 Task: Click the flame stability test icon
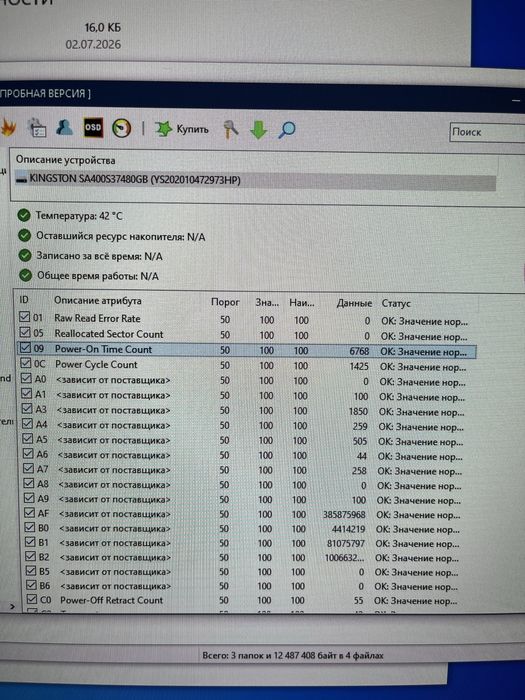(8, 128)
